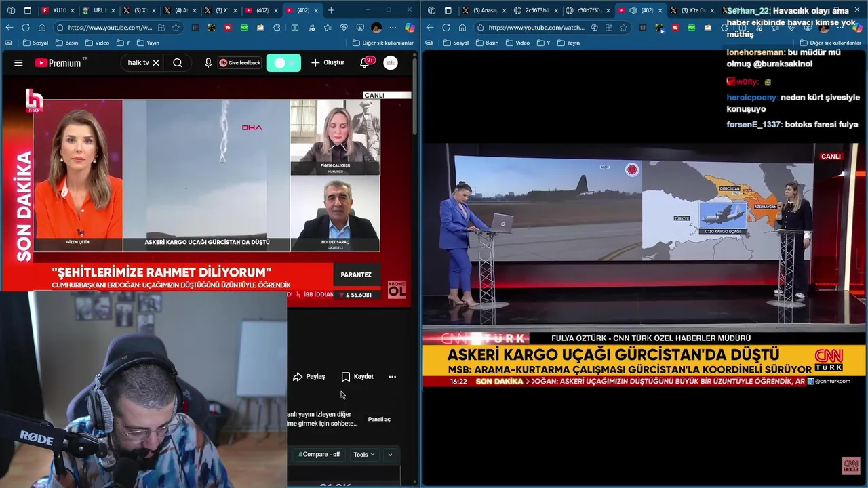The image size is (868, 488).
Task: Start voice search with microphone icon
Action: pyautogui.click(x=208, y=63)
